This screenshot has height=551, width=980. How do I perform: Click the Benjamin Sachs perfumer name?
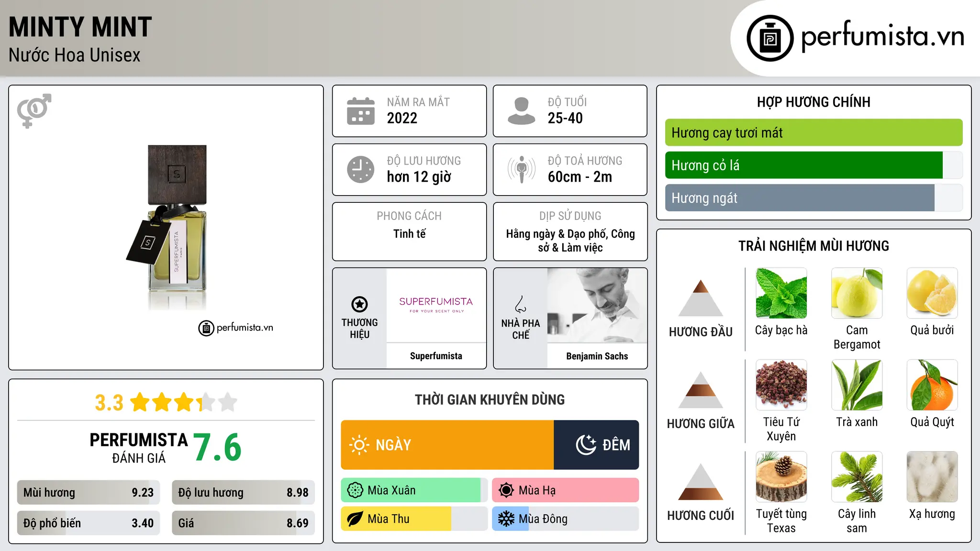(x=597, y=356)
